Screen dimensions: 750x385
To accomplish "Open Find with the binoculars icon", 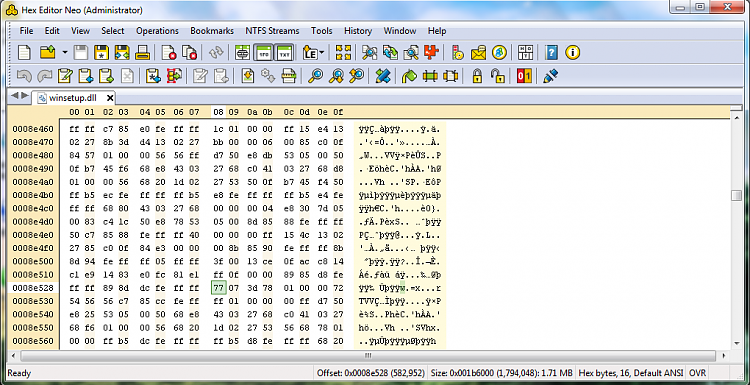I will coord(369,53).
